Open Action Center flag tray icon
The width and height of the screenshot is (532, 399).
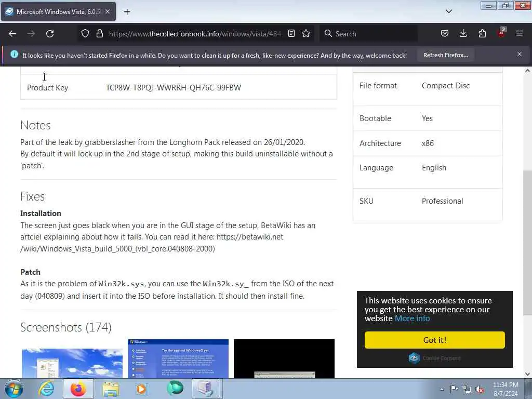tap(454, 389)
